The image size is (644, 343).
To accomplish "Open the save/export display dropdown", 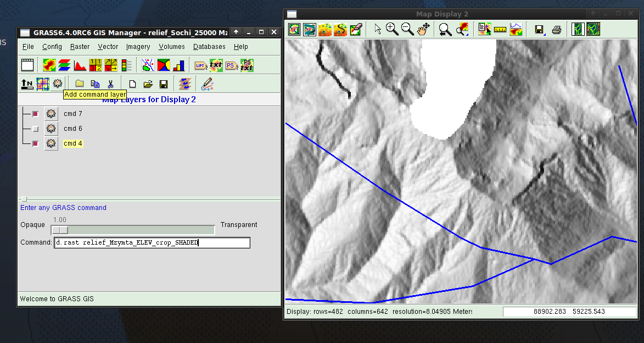I will click(540, 29).
